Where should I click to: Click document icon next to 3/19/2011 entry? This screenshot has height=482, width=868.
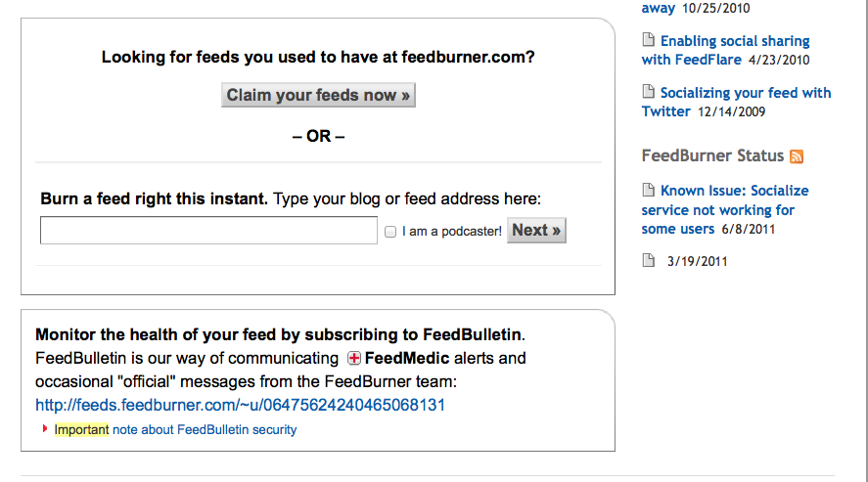[648, 260]
